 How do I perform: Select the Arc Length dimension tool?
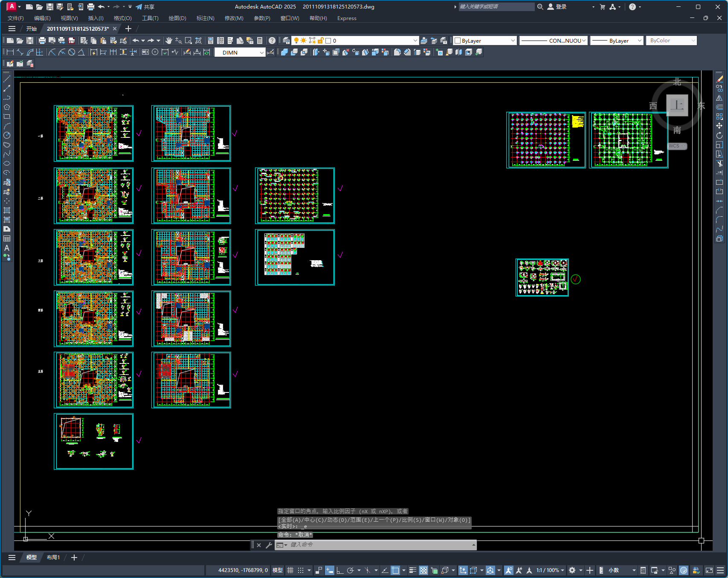point(30,52)
